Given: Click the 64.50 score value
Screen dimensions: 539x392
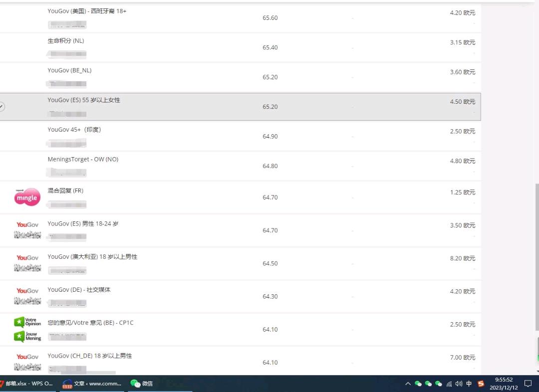Looking at the screenshot, I should tap(270, 263).
